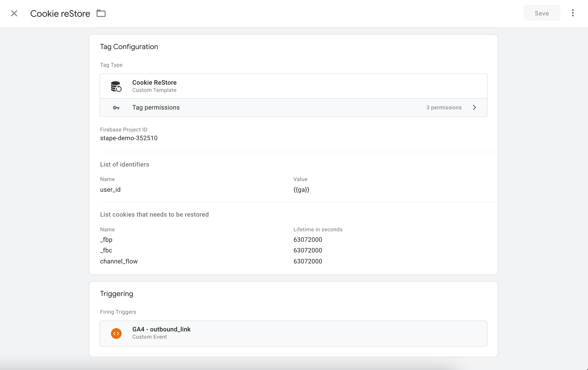The height and width of the screenshot is (370, 588).
Task: Click the folder icon beside tag name
Action: [101, 13]
